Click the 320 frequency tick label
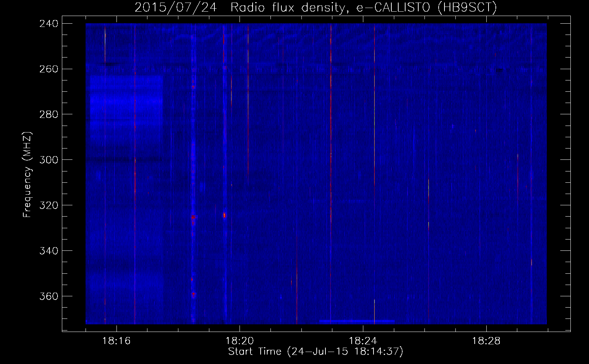This screenshot has height=364, width=589. [49, 206]
